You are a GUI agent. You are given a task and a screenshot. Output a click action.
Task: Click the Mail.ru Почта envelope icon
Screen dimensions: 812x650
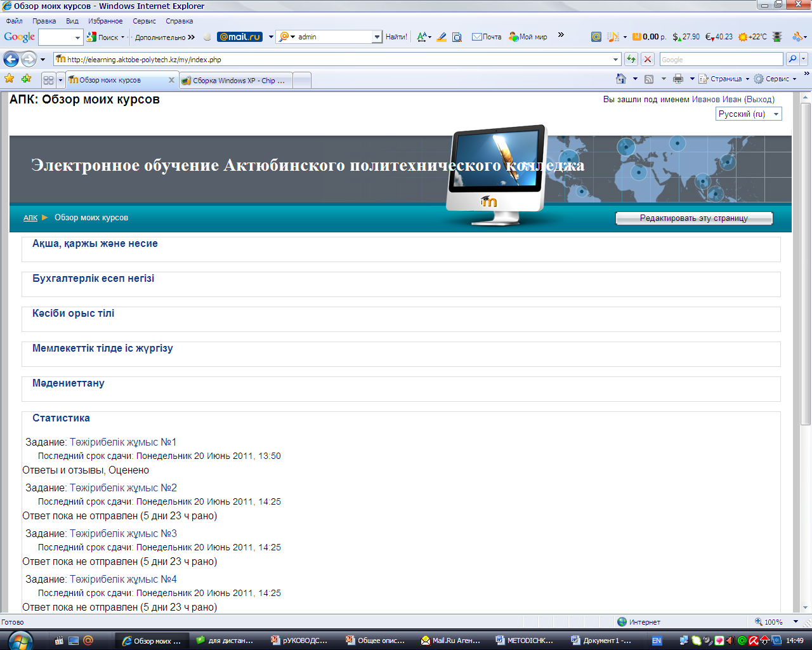tap(477, 37)
